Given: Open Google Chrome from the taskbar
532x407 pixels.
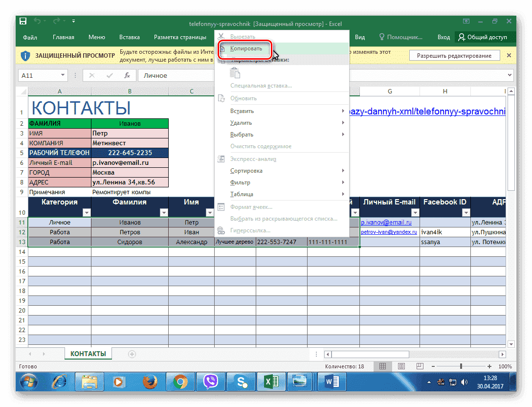Looking at the screenshot, I should tap(180, 381).
